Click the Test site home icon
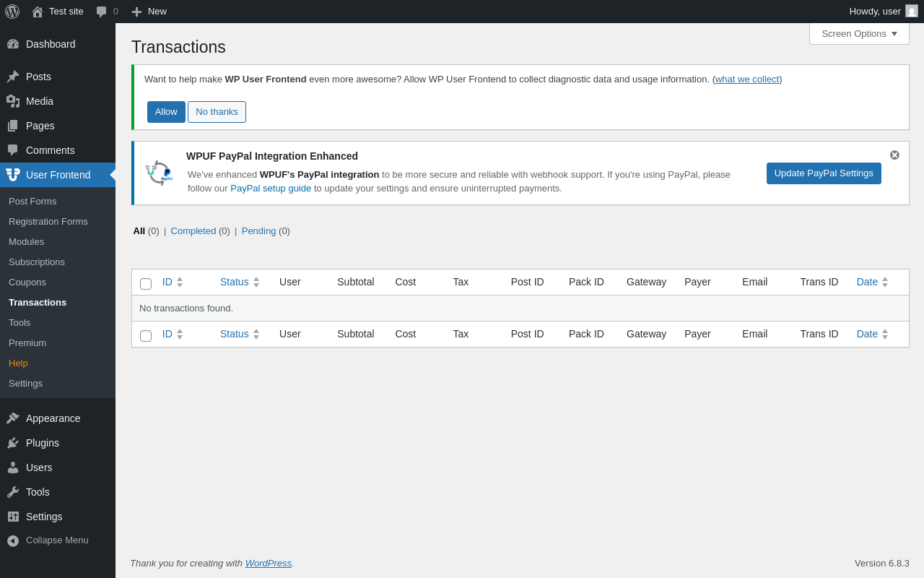The height and width of the screenshot is (578, 924). pos(38,12)
